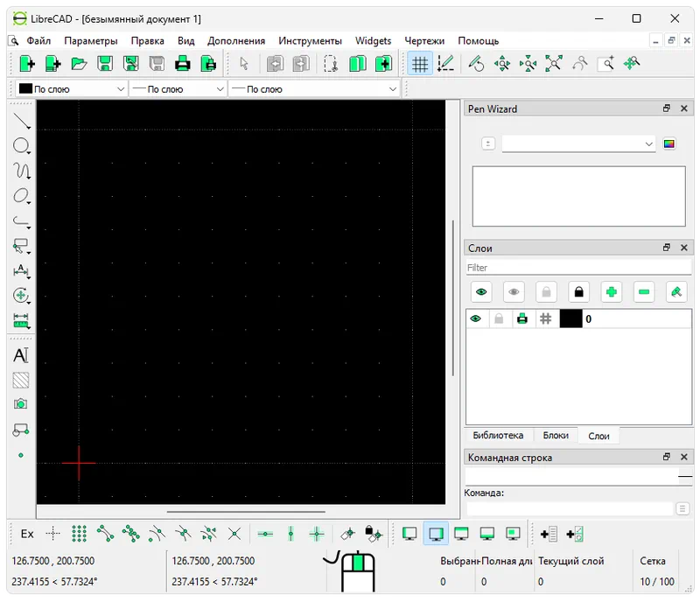This screenshot has width=700, height=602.
Task: Edit layer attributes with pencil icon
Action: [x=676, y=292]
